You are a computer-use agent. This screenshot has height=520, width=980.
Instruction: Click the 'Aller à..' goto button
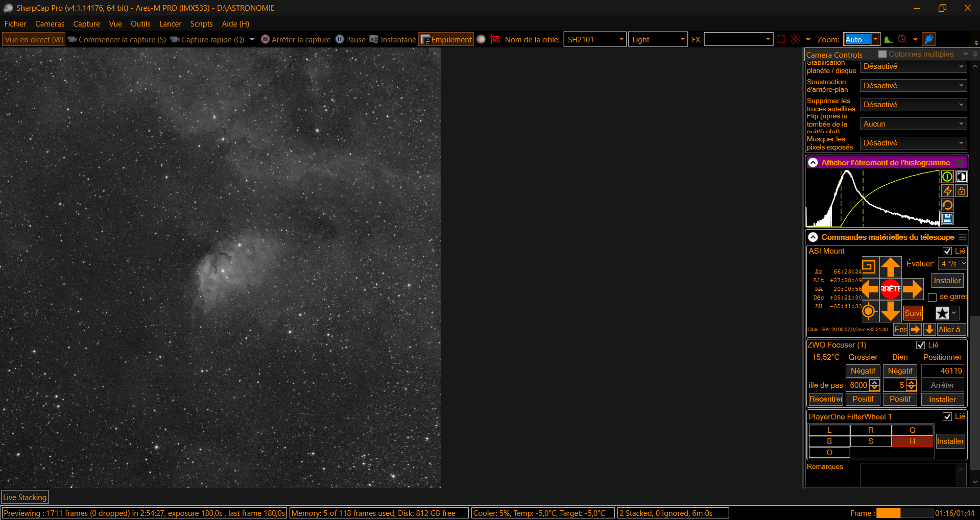951,330
